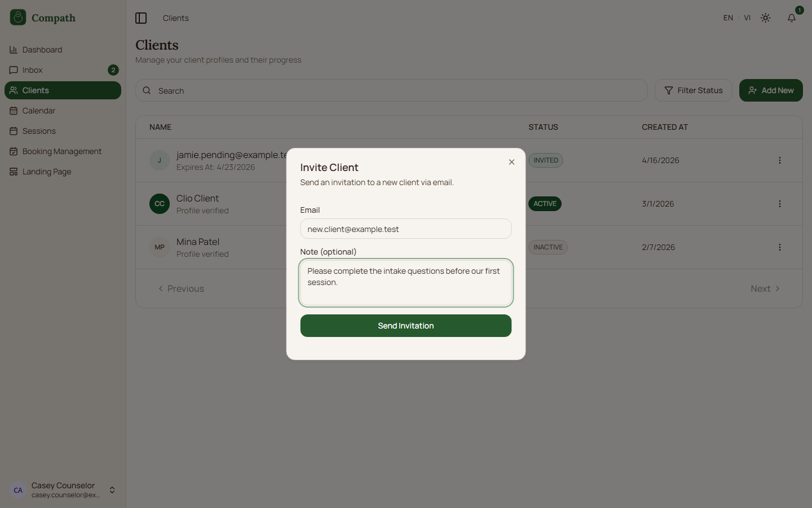
Task: Switch language to EN
Action: 728,18
